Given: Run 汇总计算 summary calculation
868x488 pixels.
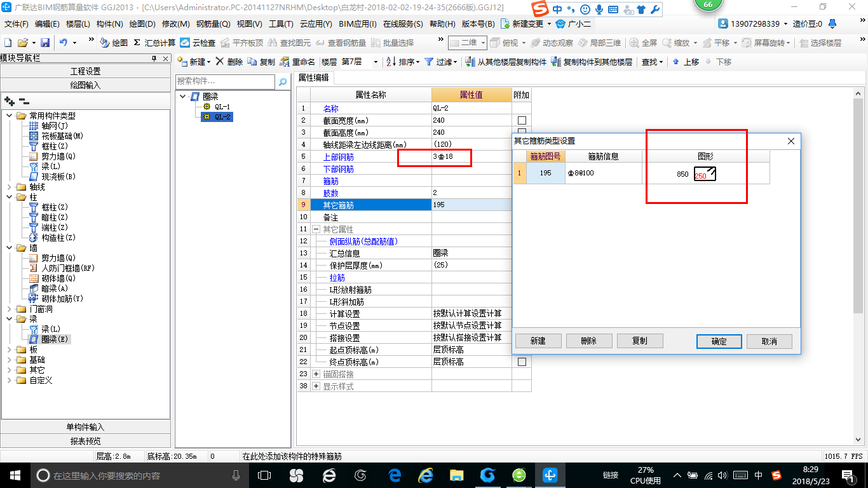Looking at the screenshot, I should click(x=154, y=43).
